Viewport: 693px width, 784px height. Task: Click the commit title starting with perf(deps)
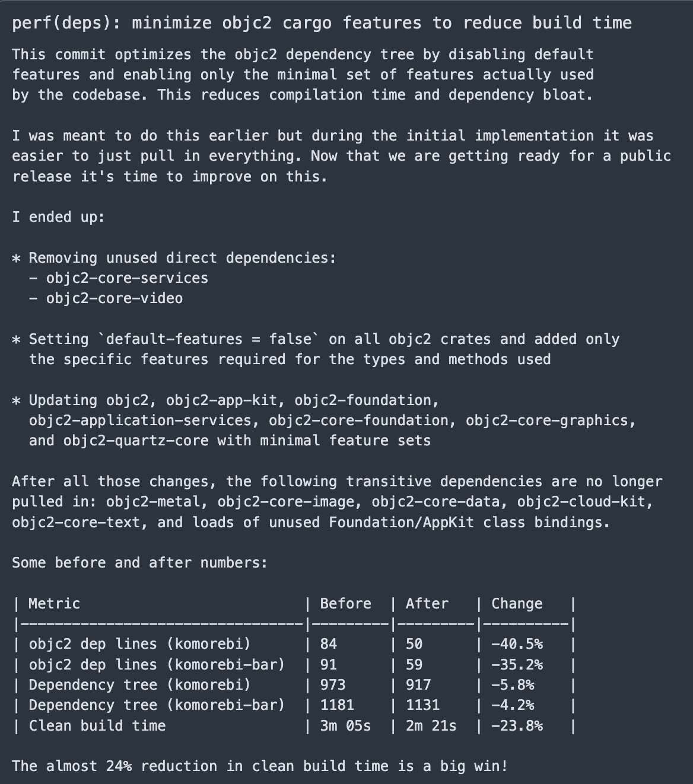coord(322,23)
